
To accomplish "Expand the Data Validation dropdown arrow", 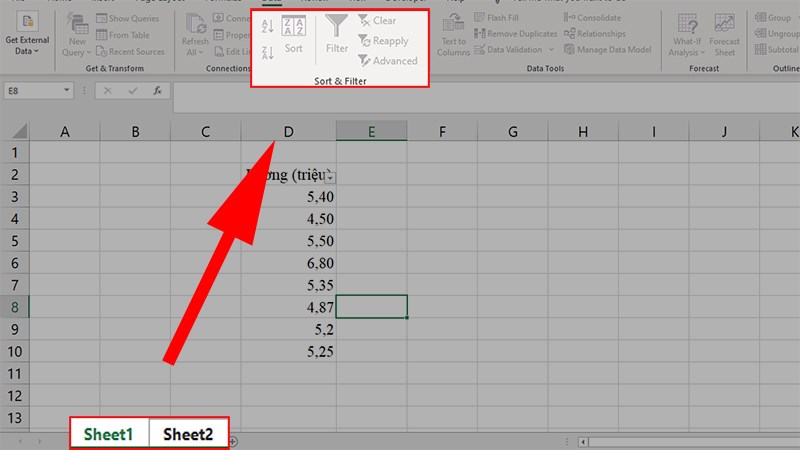I will [551, 49].
